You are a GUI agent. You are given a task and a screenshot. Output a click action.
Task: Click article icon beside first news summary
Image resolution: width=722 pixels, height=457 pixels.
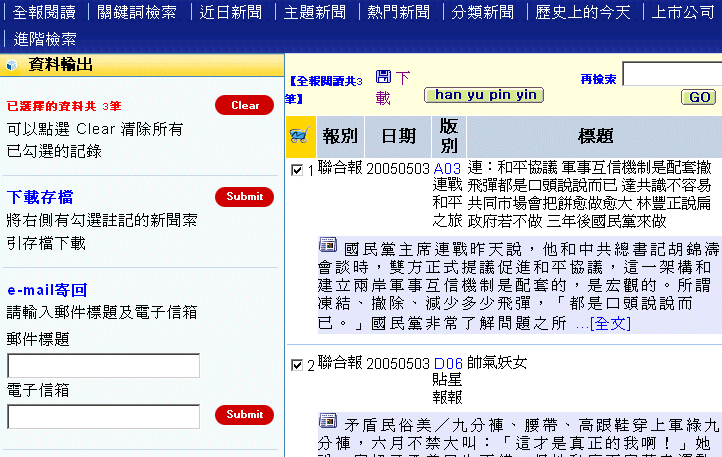point(328,245)
